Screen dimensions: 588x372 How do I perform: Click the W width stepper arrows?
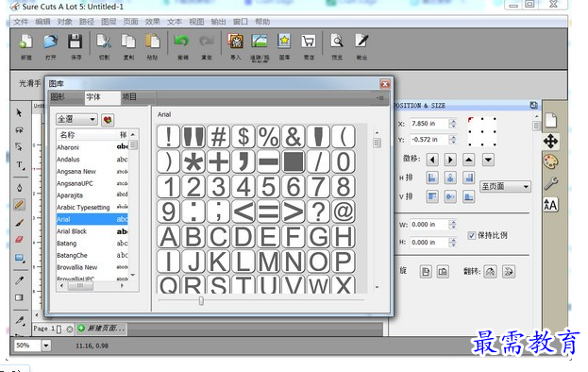coord(453,225)
